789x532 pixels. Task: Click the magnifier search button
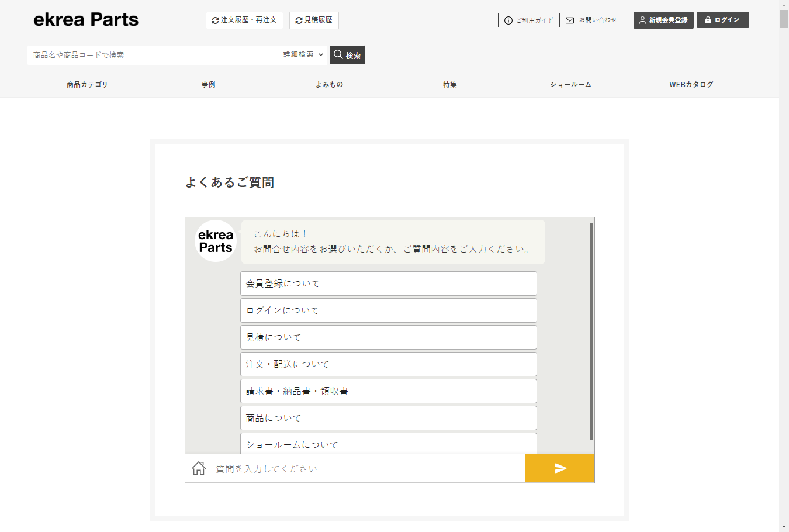(347, 55)
